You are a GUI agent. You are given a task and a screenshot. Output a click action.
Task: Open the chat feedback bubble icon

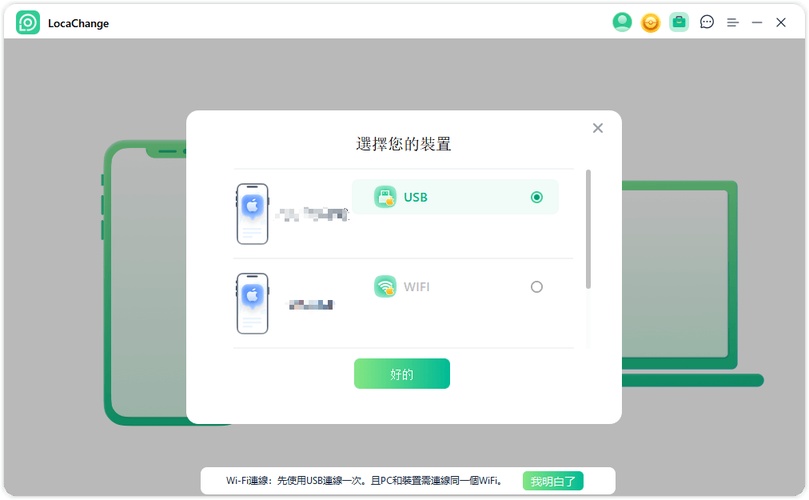tap(707, 22)
